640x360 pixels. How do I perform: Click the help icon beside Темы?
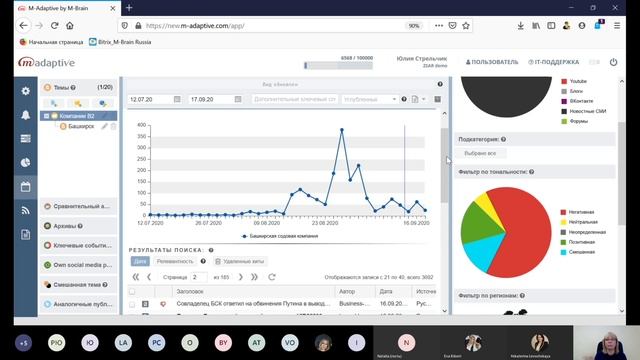73,87
